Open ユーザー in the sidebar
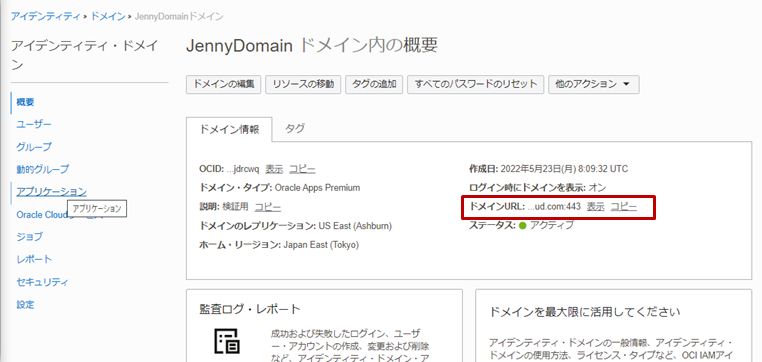Screen dimensions: 762x362 [34, 124]
